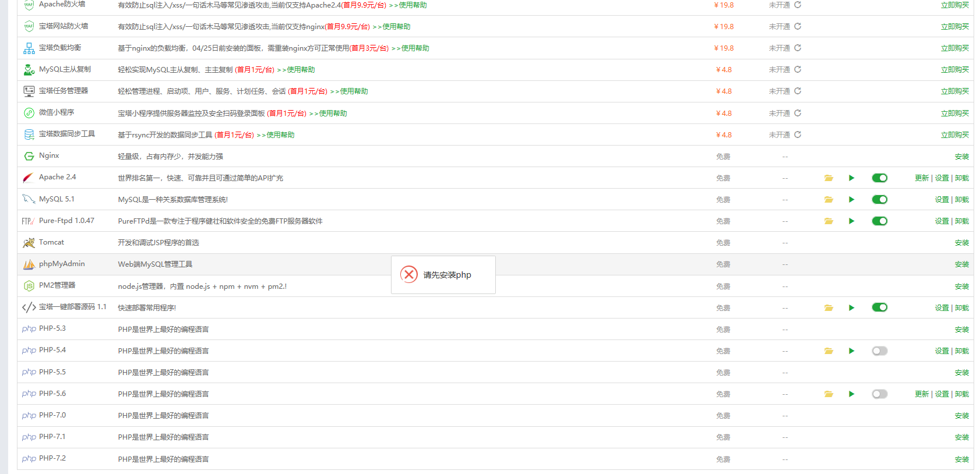Refresh 未开通 status for 宝塔任务管理器

[x=798, y=91]
